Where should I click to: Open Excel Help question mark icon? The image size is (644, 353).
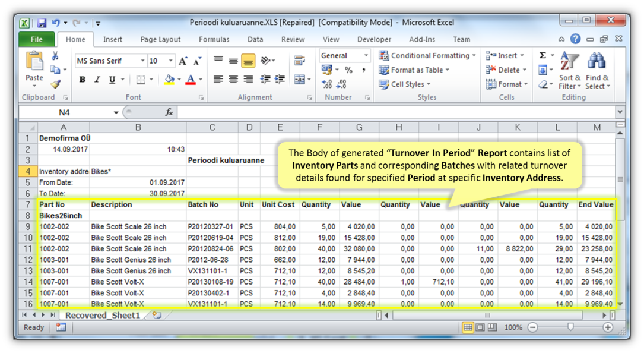pos(575,39)
